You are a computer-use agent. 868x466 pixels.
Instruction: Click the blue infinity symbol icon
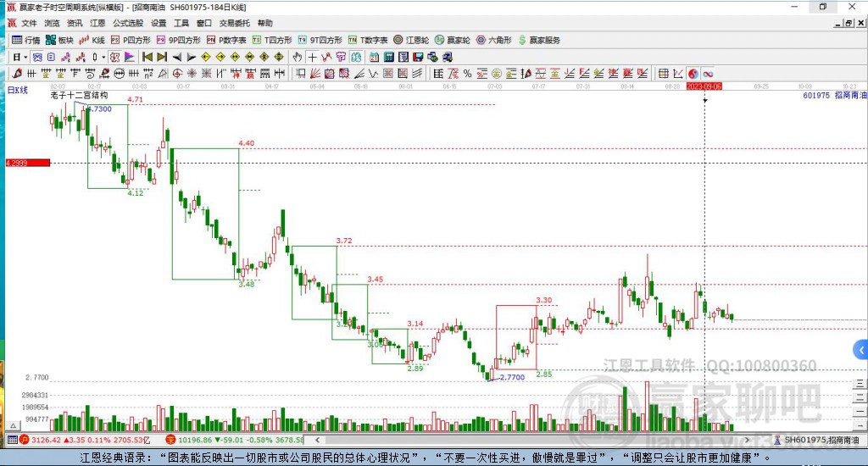pos(708,74)
